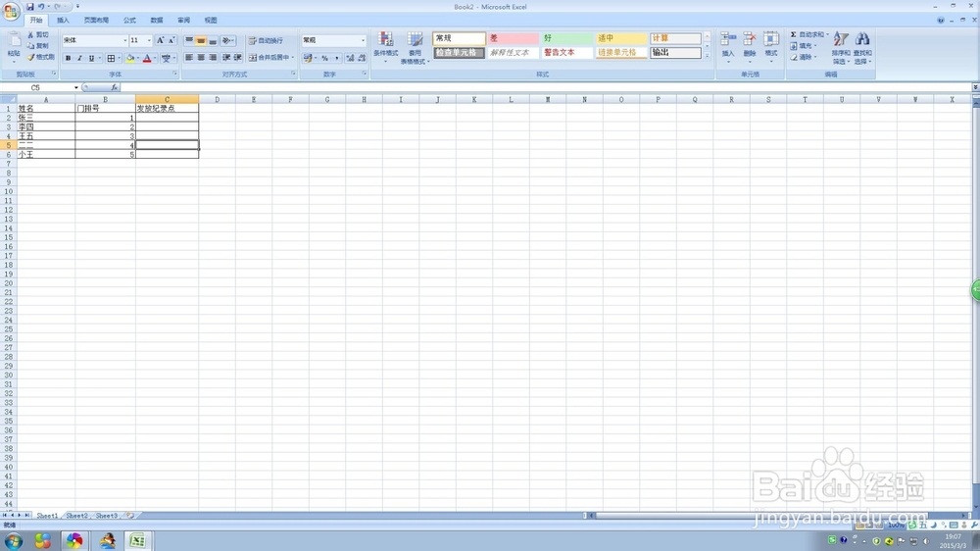Open the text orientation options
The height and width of the screenshot is (551, 980).
pos(228,40)
